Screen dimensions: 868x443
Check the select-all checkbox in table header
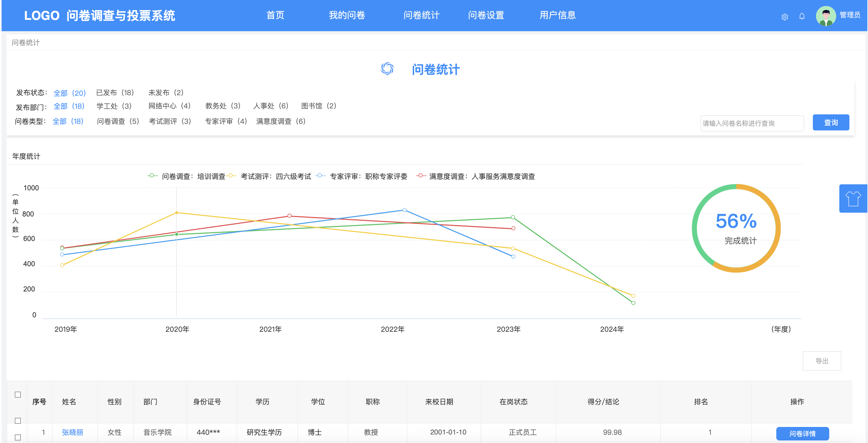point(18,394)
